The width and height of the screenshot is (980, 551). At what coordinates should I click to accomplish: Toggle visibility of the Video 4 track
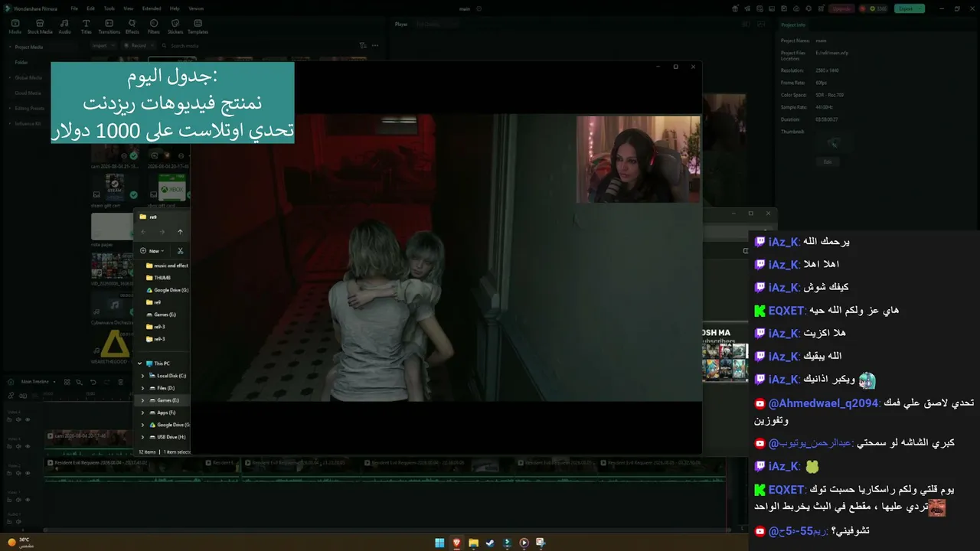pyautogui.click(x=28, y=419)
